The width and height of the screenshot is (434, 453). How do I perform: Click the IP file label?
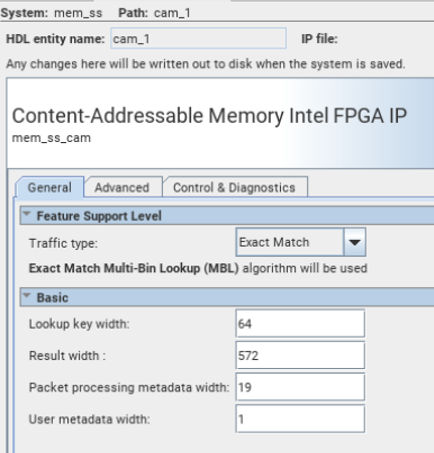pos(319,39)
